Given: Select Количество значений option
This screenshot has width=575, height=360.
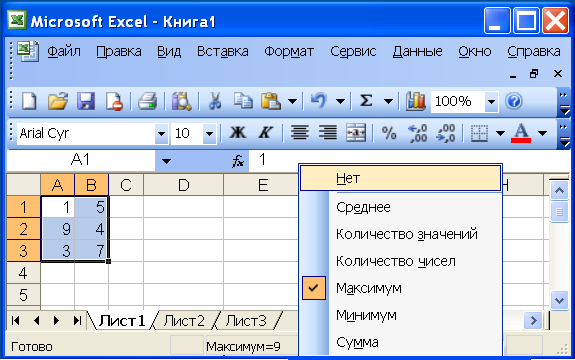Looking at the screenshot, I should point(401,234).
